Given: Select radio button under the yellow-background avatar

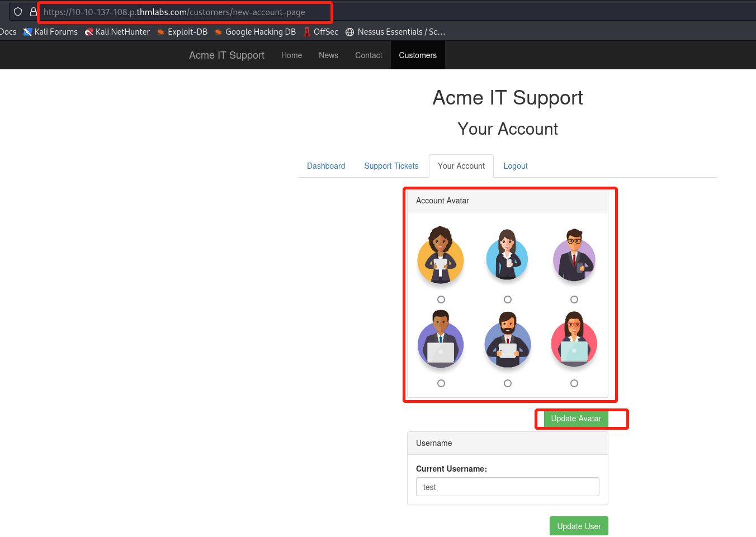Looking at the screenshot, I should (441, 300).
